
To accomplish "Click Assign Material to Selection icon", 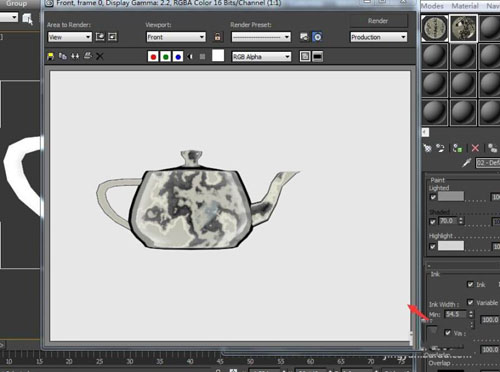I will (458, 148).
